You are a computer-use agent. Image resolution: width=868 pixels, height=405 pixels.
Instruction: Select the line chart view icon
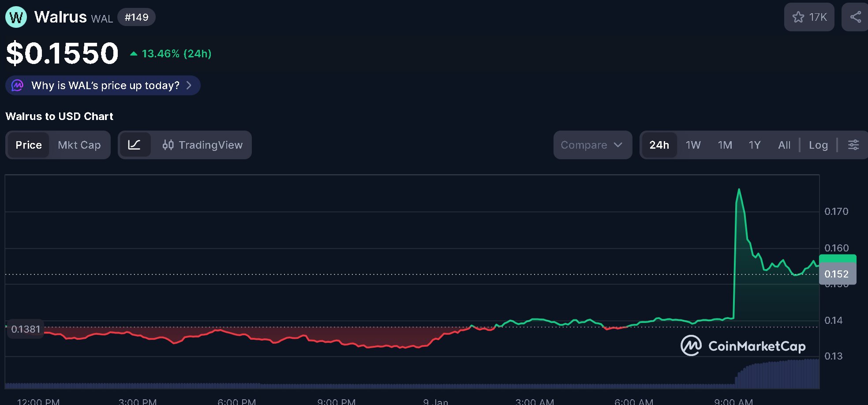coord(135,145)
